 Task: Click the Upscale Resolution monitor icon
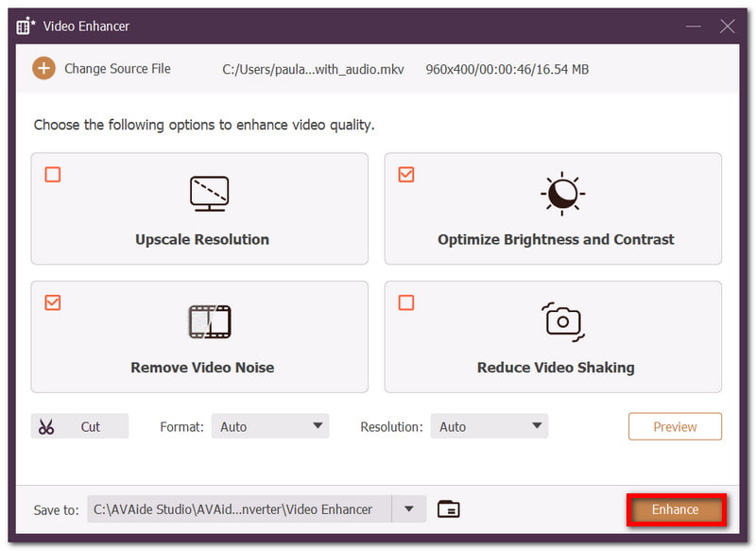[x=209, y=194]
